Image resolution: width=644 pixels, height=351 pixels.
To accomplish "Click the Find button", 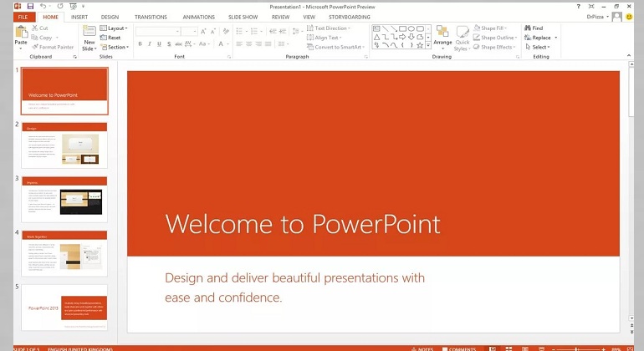I will point(534,28).
